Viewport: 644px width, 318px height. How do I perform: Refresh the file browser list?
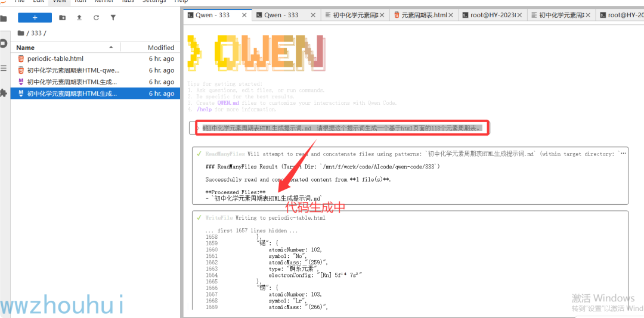96,18
